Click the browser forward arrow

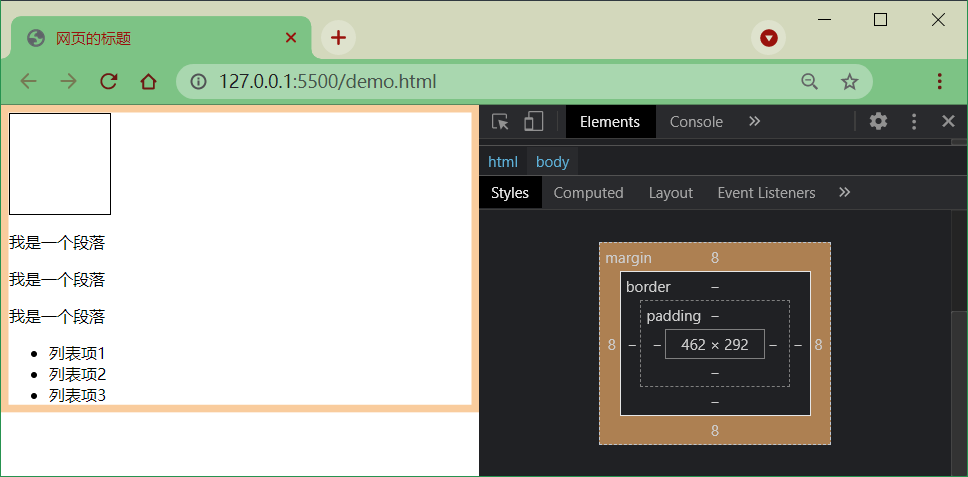click(69, 81)
